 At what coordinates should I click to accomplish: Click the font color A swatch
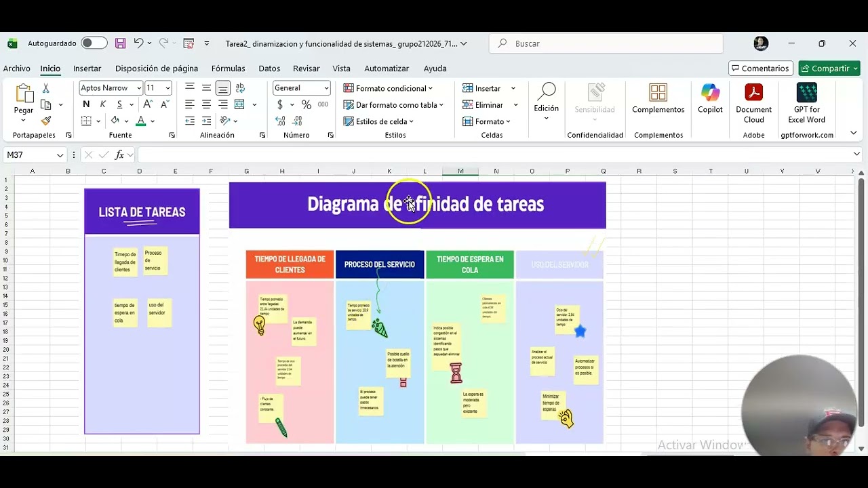click(x=141, y=121)
